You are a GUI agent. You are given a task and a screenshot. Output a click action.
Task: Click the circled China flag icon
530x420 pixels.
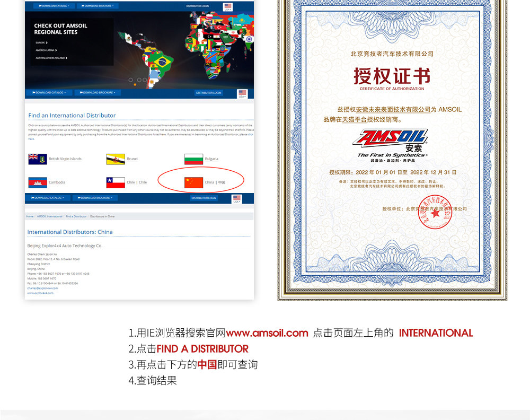coord(193,182)
